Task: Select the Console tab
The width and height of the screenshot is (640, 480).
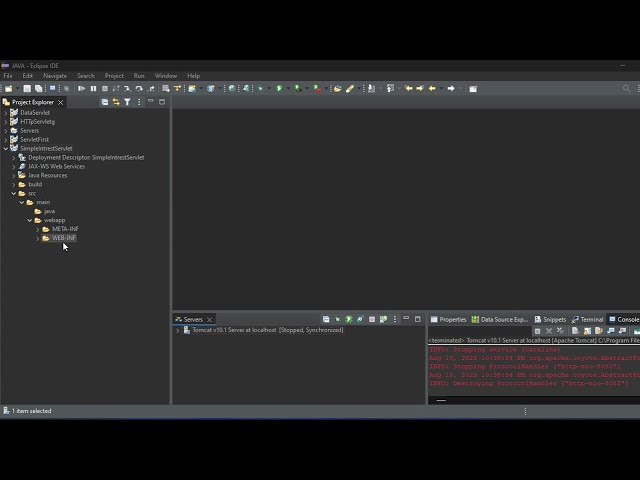Action: (624, 319)
